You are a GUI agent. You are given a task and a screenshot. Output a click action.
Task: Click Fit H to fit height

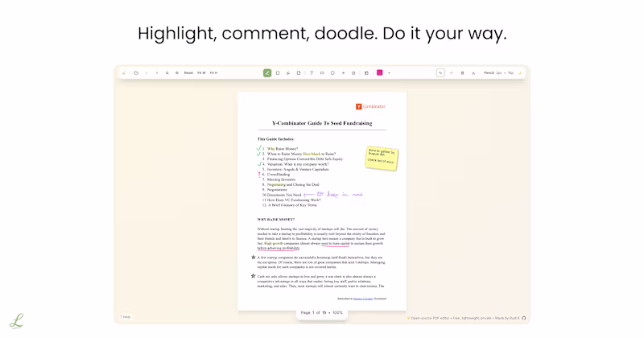(213, 72)
